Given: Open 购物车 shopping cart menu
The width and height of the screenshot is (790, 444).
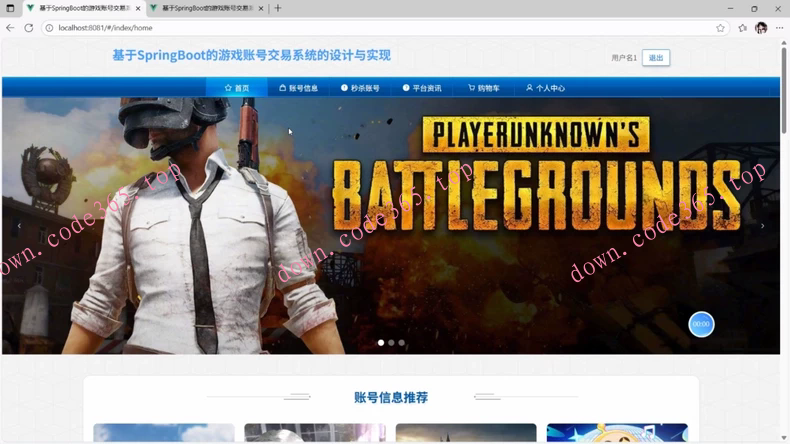Looking at the screenshot, I should click(484, 88).
